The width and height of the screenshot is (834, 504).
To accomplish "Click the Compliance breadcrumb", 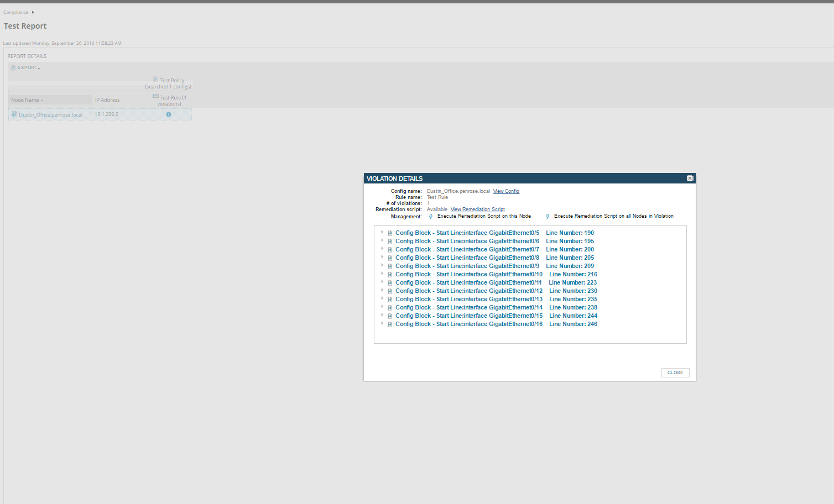I will (x=16, y=12).
